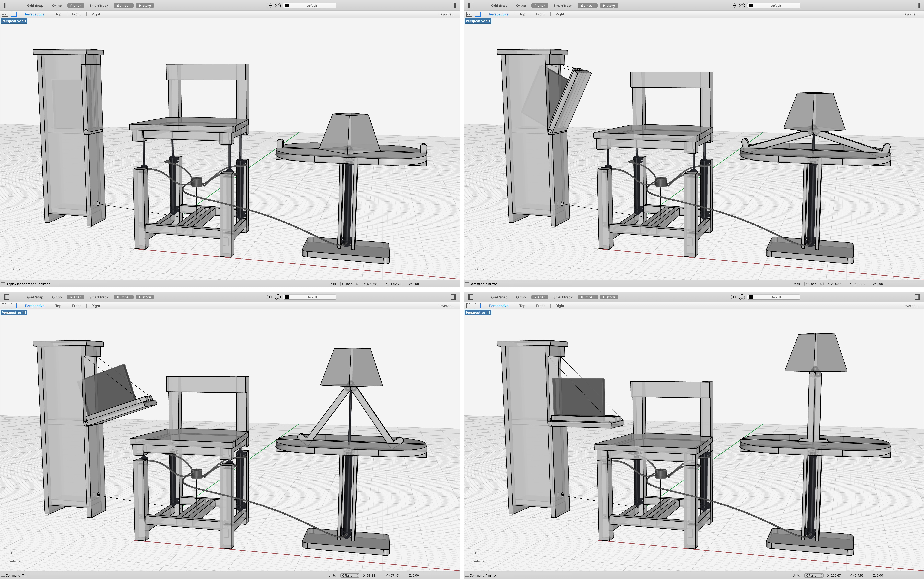Click four-viewport layout icon in bottom-left window
This screenshot has width=924, height=579.
click(x=5, y=306)
